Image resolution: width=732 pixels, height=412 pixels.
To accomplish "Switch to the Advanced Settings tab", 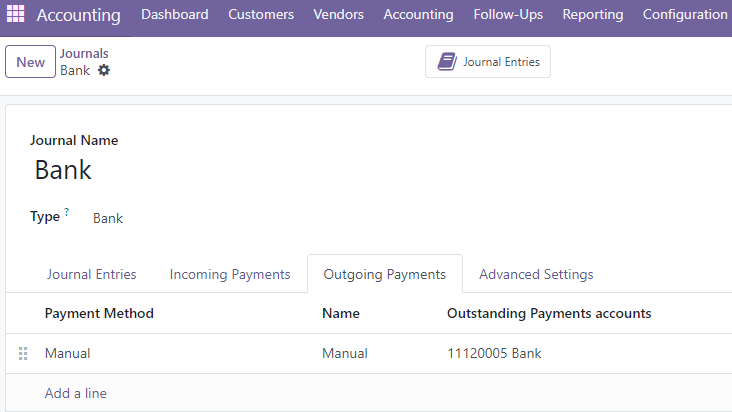I will click(x=536, y=274).
